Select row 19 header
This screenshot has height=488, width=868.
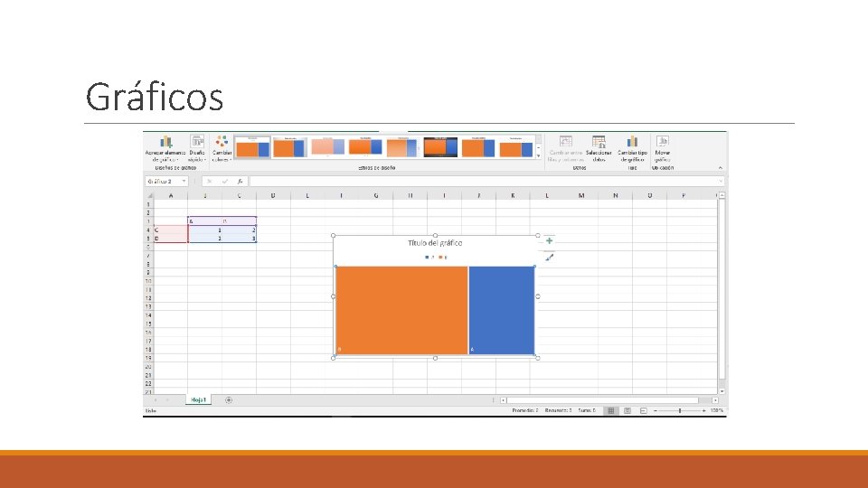pos(148,358)
